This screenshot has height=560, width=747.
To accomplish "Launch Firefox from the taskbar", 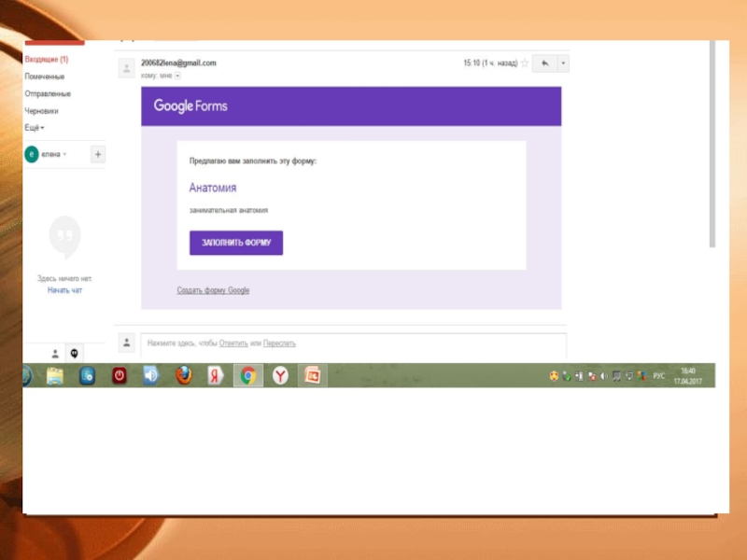I will tap(183, 376).
